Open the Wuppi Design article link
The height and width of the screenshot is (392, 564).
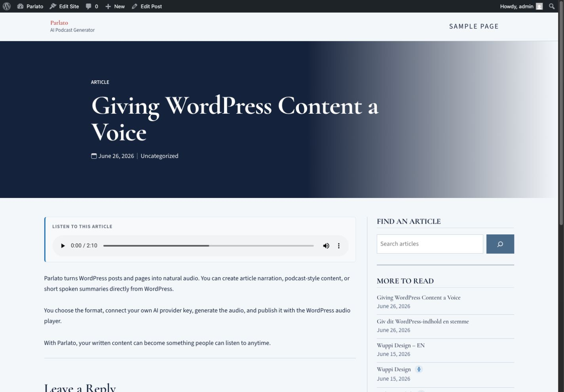click(x=394, y=369)
